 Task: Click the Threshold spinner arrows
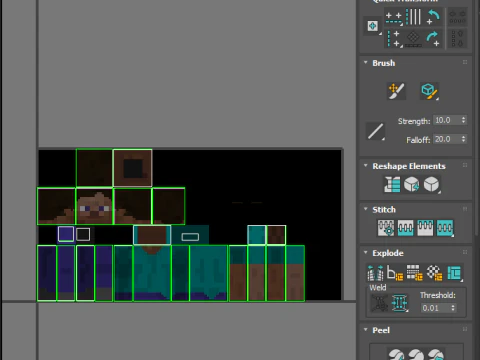[453, 308]
